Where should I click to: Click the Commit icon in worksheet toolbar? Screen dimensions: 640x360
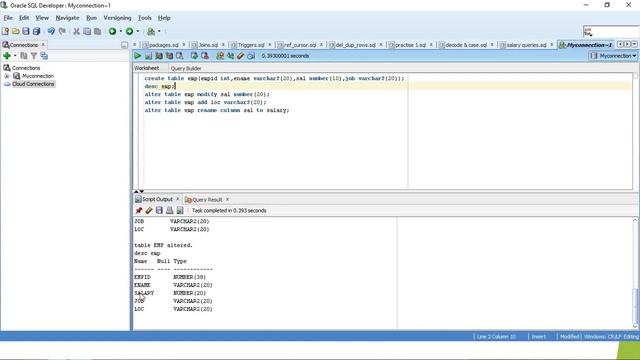point(194,56)
